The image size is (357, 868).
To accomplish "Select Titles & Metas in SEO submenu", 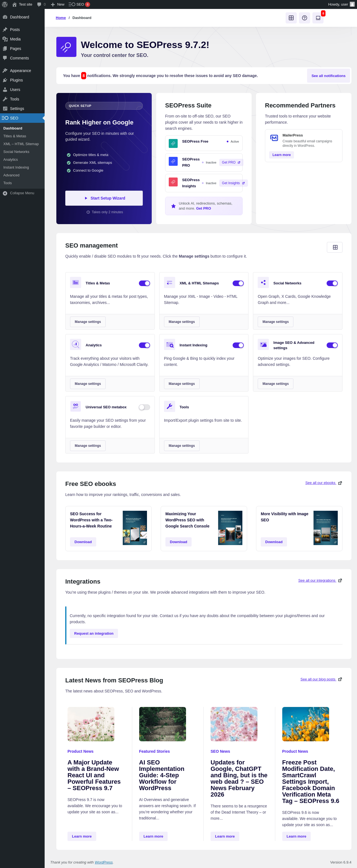I will coord(15,136).
